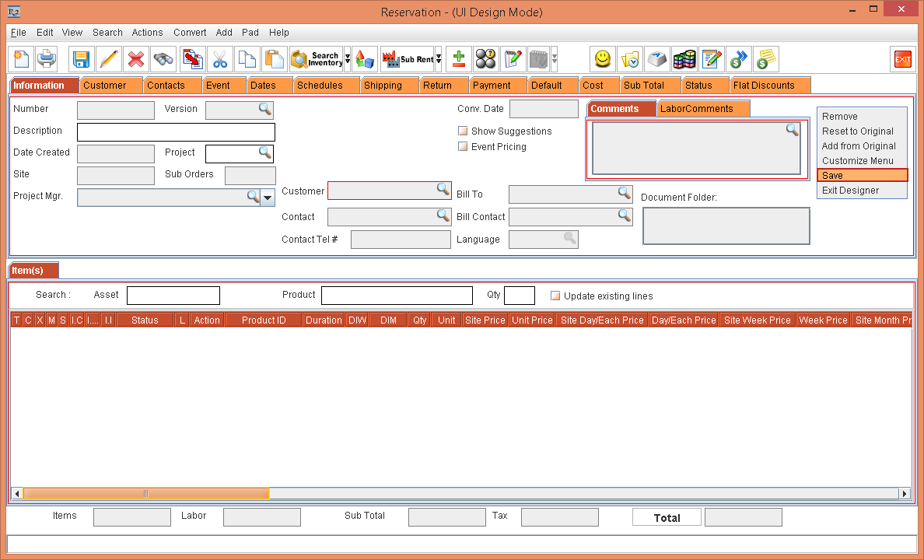The width and height of the screenshot is (924, 560).
Task: Click the yellow notes dollar icon
Action: [765, 59]
